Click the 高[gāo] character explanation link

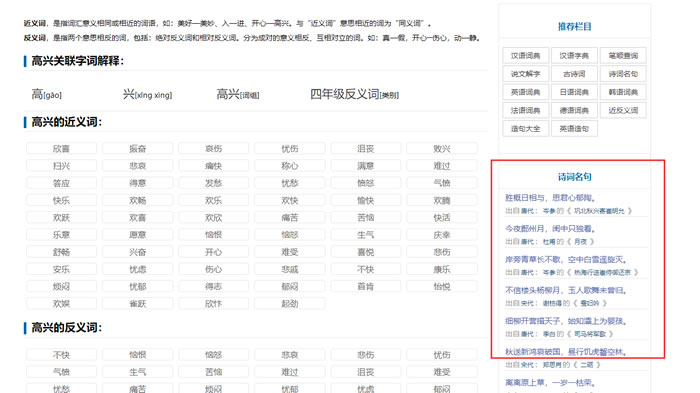(x=46, y=94)
